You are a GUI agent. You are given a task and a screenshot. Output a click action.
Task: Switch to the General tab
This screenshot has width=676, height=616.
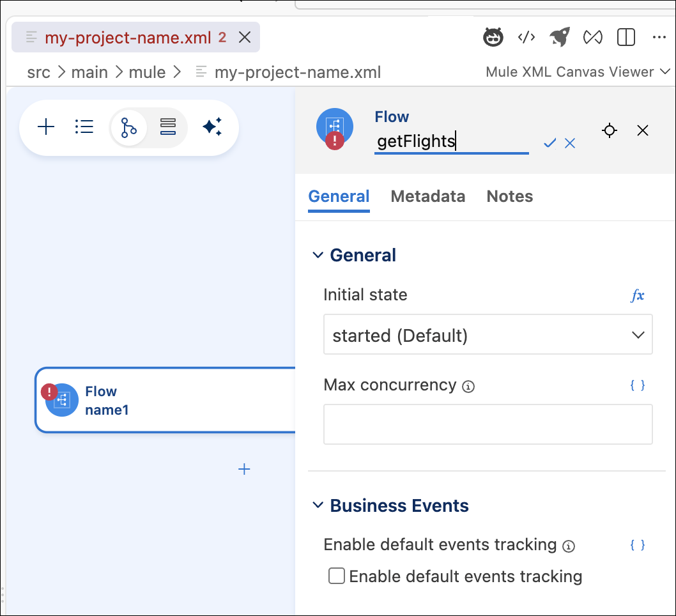[x=339, y=197]
